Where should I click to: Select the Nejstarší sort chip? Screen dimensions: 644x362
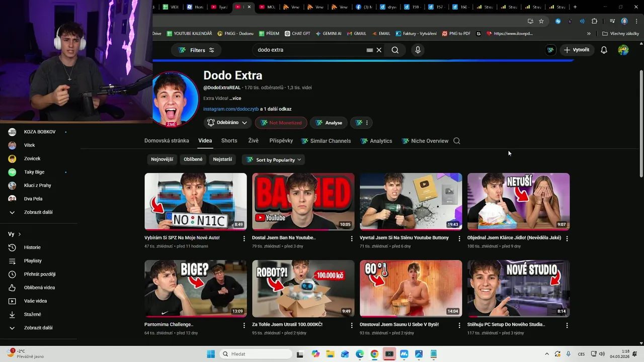tap(222, 159)
